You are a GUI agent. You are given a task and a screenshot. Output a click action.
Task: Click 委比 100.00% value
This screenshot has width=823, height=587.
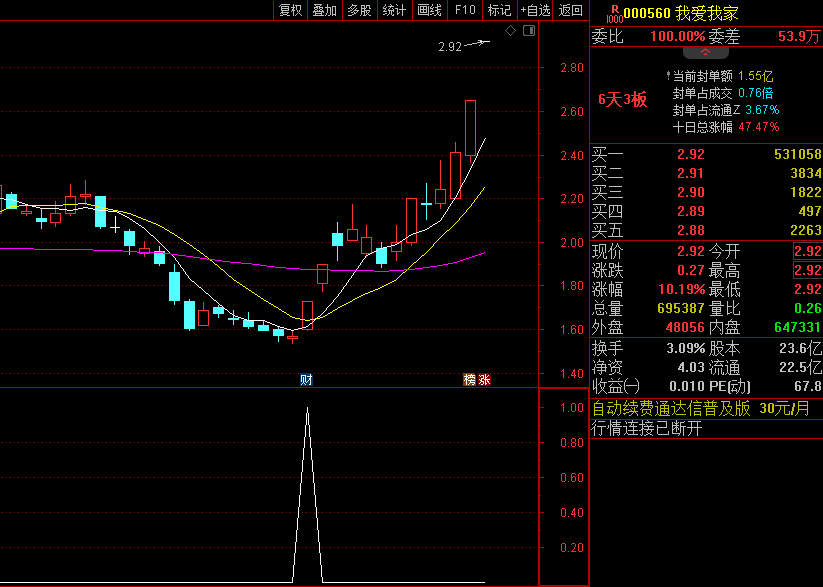pyautogui.click(x=678, y=36)
